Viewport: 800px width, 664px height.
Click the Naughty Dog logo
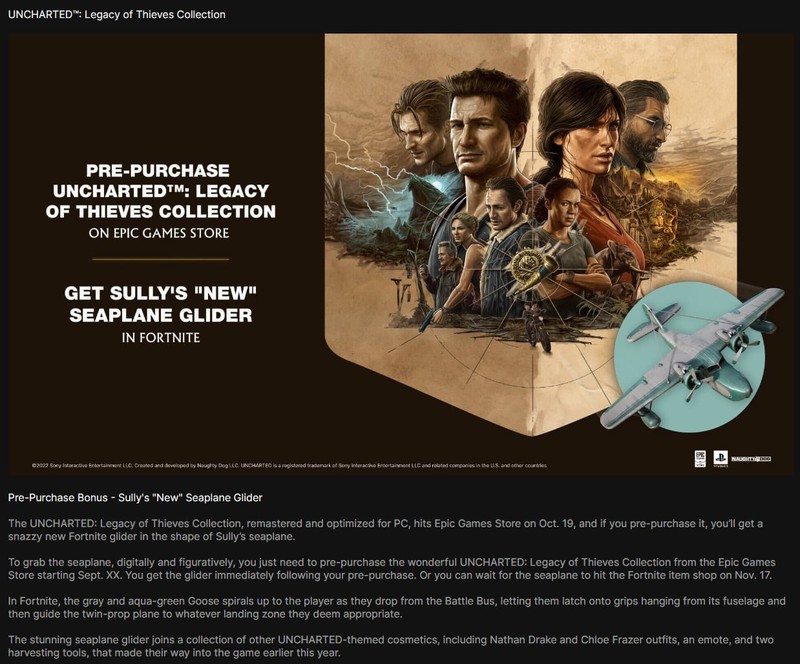click(x=751, y=459)
